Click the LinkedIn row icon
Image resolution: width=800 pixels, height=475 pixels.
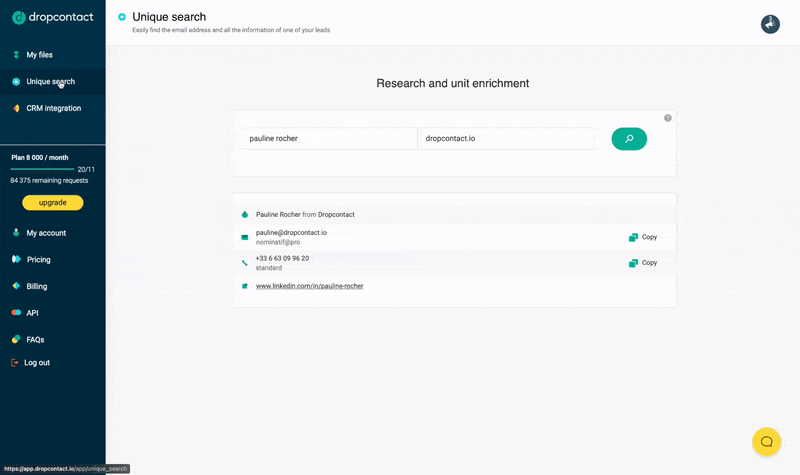[x=245, y=286]
